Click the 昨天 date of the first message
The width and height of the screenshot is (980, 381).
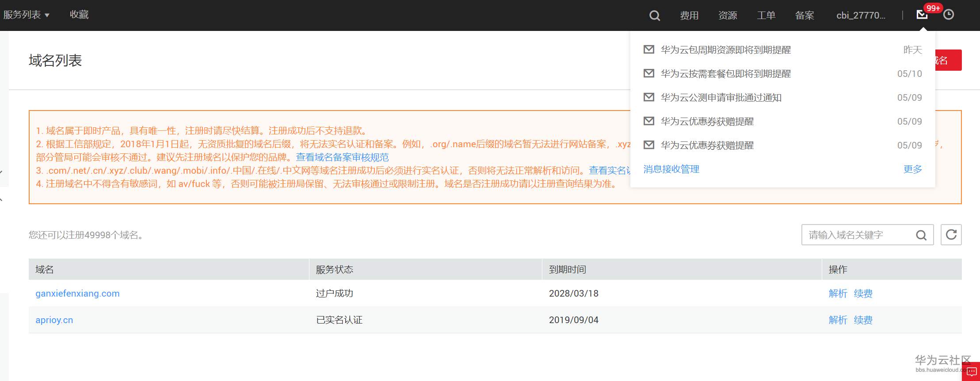913,50
